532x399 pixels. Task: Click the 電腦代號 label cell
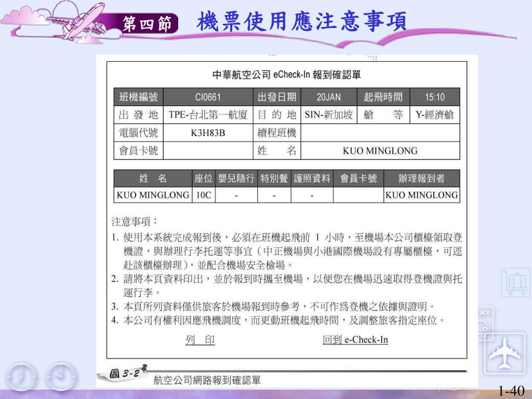point(138,132)
